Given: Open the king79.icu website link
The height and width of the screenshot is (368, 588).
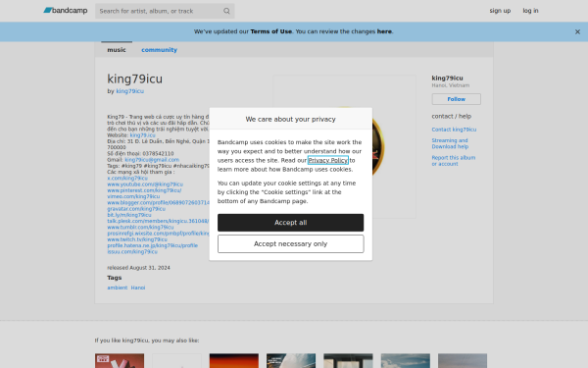Looking at the screenshot, I should pyautogui.click(x=142, y=135).
